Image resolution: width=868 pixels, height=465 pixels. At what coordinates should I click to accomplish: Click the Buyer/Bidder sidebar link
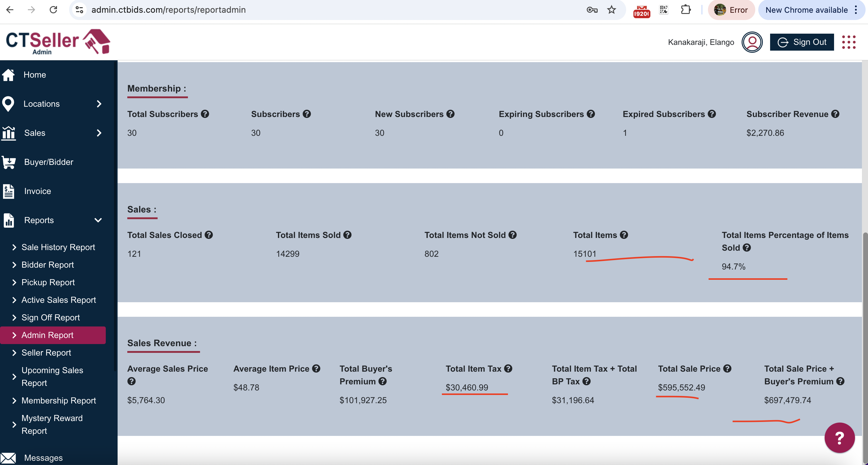[48, 162]
